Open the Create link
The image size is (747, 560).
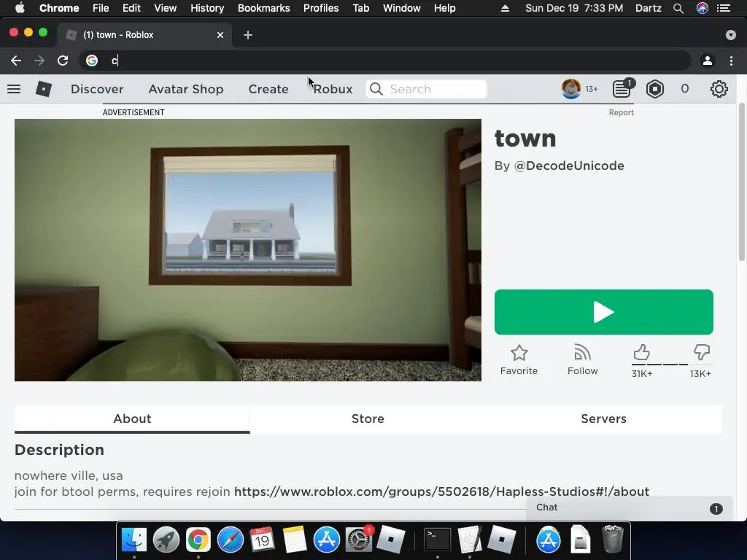pyautogui.click(x=268, y=89)
